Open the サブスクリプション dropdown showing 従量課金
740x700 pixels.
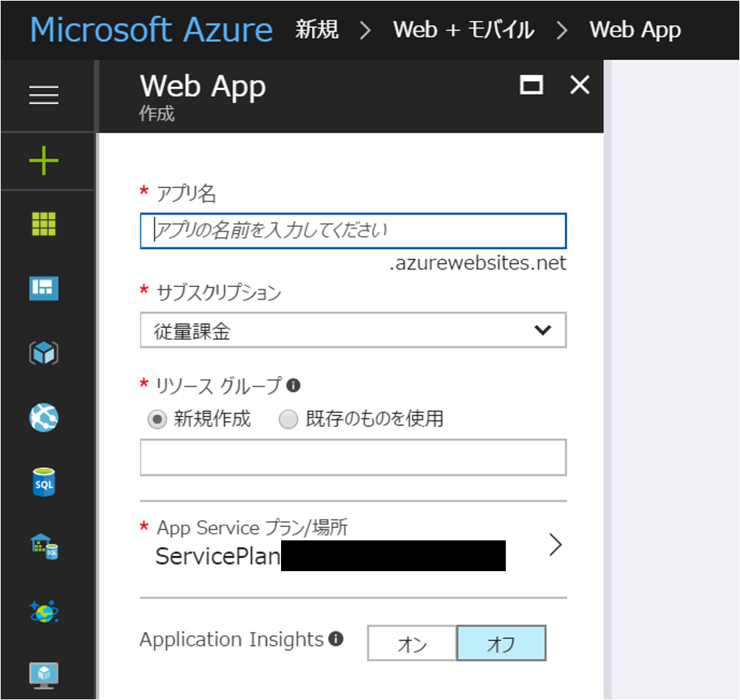coord(353,330)
